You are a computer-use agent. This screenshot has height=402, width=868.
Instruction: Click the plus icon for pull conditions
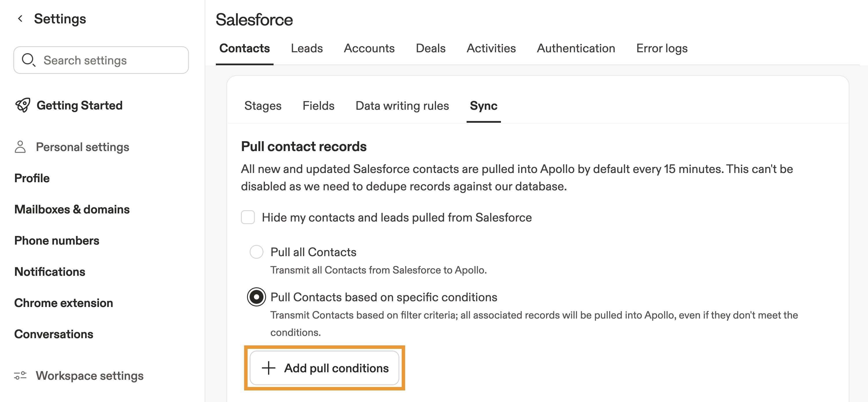pos(269,368)
